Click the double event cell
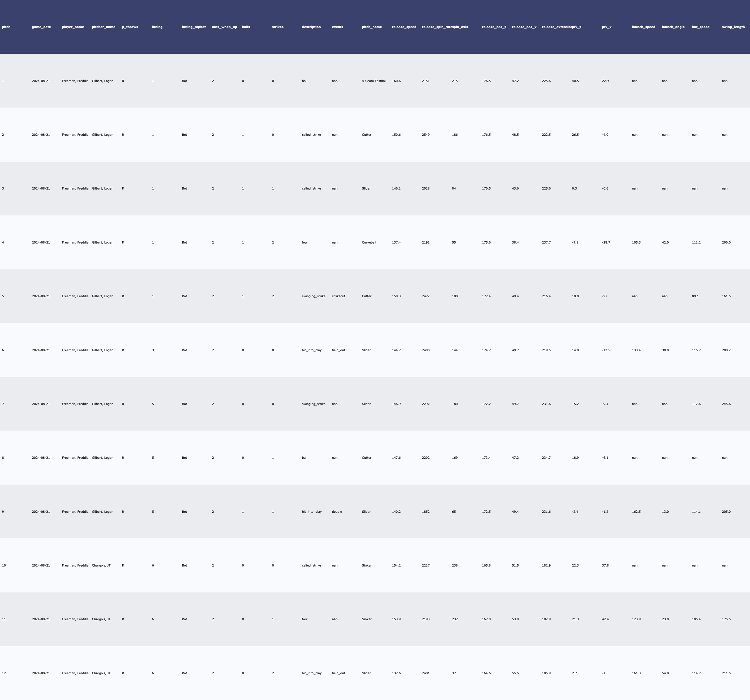Image resolution: width=750 pixels, height=700 pixels. (337, 512)
